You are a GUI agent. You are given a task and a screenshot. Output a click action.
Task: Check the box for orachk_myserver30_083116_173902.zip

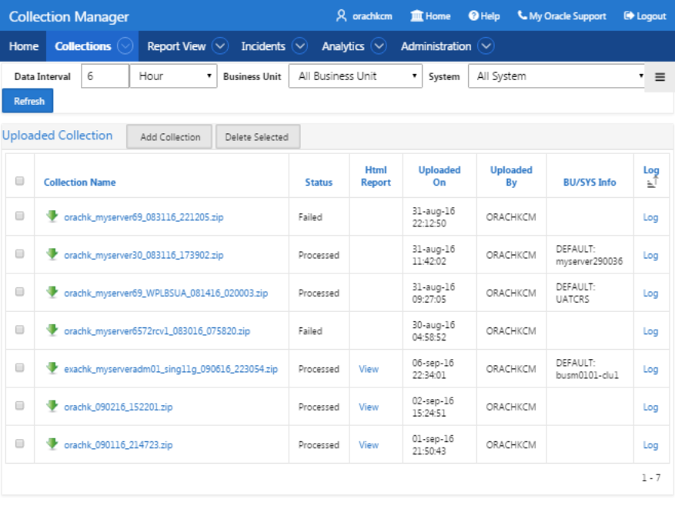[19, 253]
